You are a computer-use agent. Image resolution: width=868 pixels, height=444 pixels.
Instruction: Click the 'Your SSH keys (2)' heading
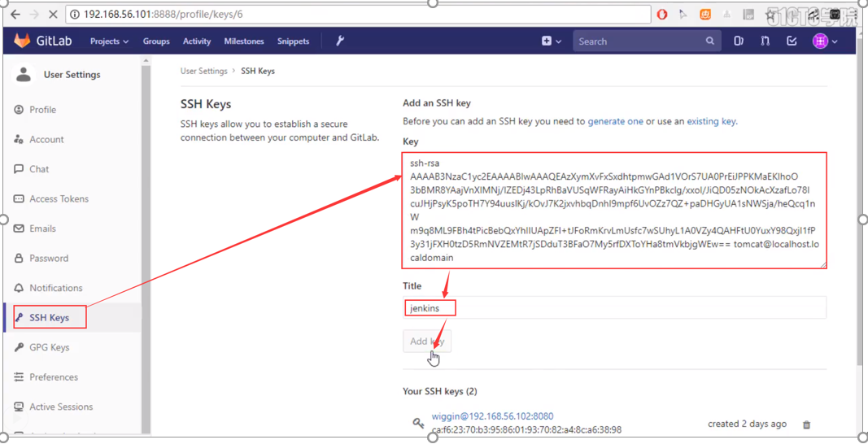(440, 391)
